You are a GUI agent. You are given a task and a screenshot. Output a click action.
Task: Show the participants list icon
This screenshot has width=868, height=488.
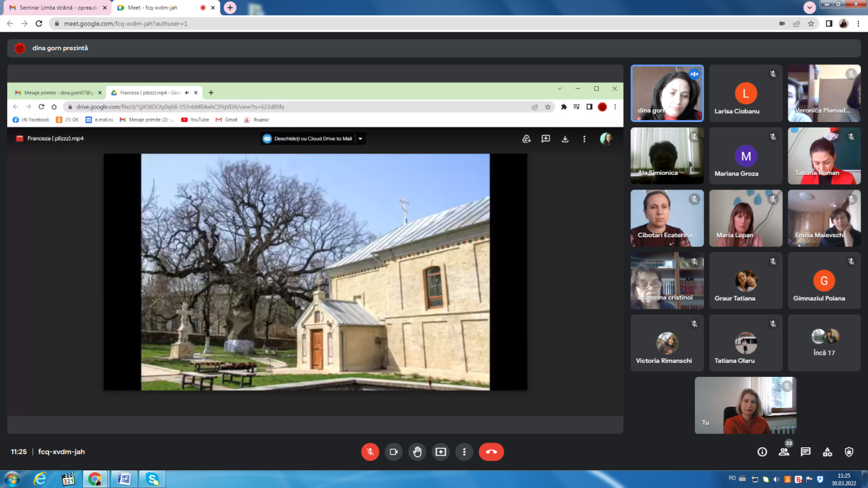pos(784,452)
